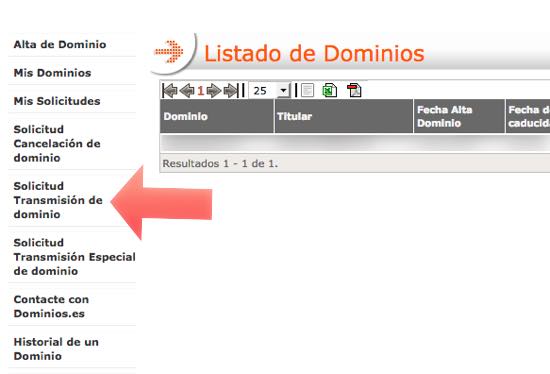Viewport: 550px width, 374px height.
Task: Open Solicitud Transmisión de dominio
Action: click(58, 200)
